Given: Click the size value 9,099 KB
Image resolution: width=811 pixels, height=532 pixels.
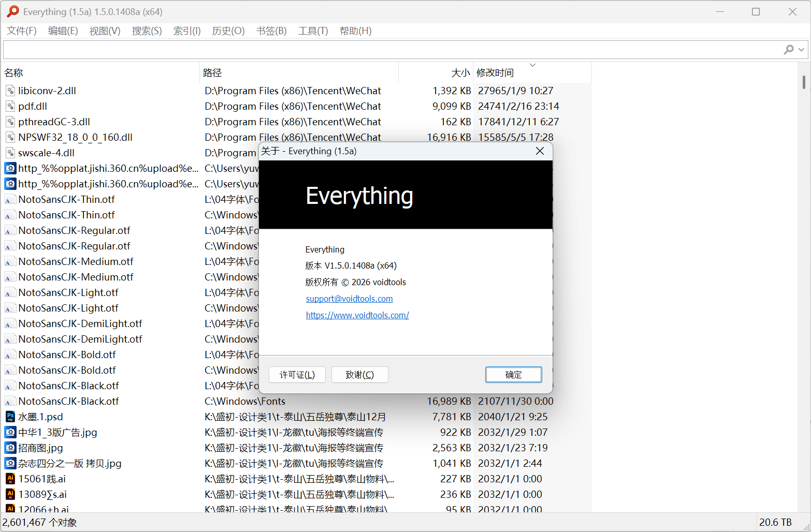Looking at the screenshot, I should 452,106.
